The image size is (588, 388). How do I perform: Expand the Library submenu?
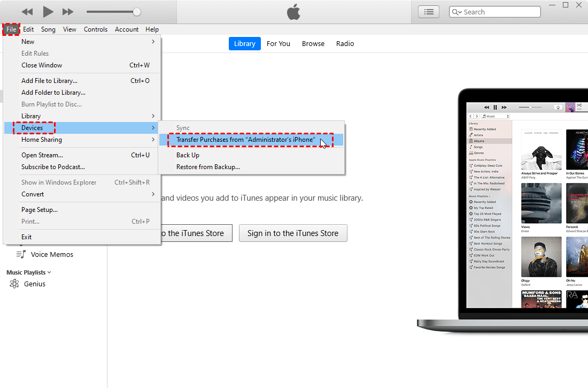pos(82,116)
